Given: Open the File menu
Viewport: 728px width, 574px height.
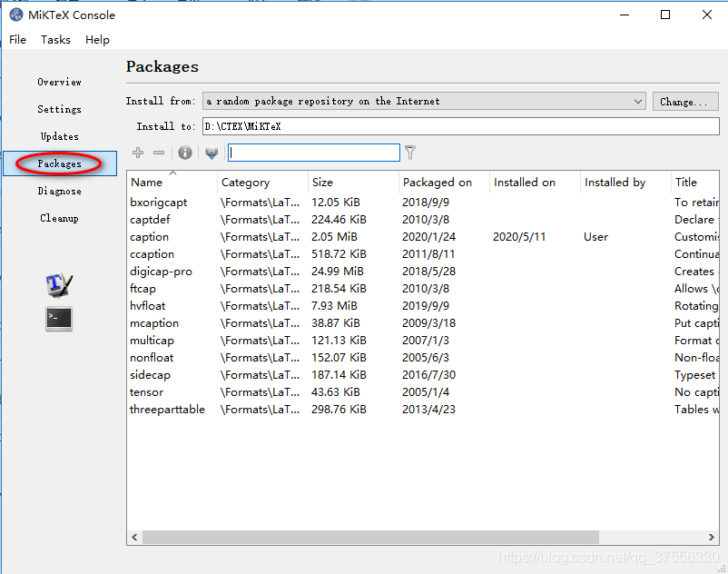Looking at the screenshot, I should 17,40.
